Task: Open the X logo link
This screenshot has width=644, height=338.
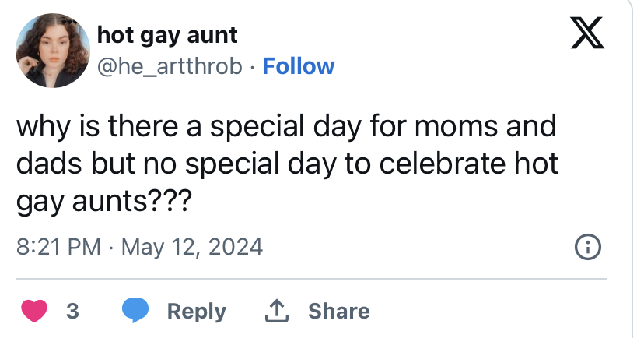Action: tap(587, 33)
